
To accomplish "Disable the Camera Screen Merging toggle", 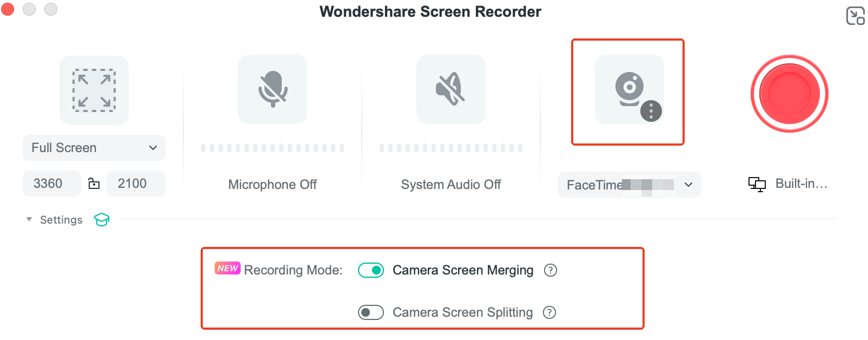I will (x=371, y=270).
